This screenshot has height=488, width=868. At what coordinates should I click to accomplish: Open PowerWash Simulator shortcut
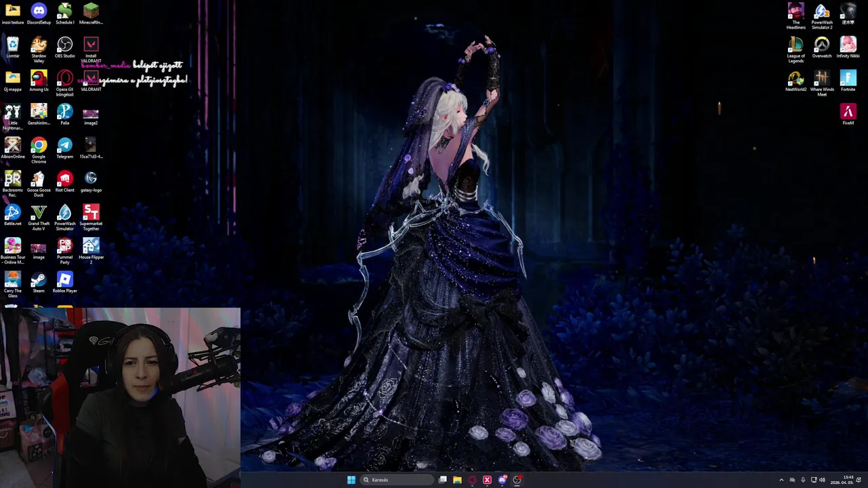[64, 217]
